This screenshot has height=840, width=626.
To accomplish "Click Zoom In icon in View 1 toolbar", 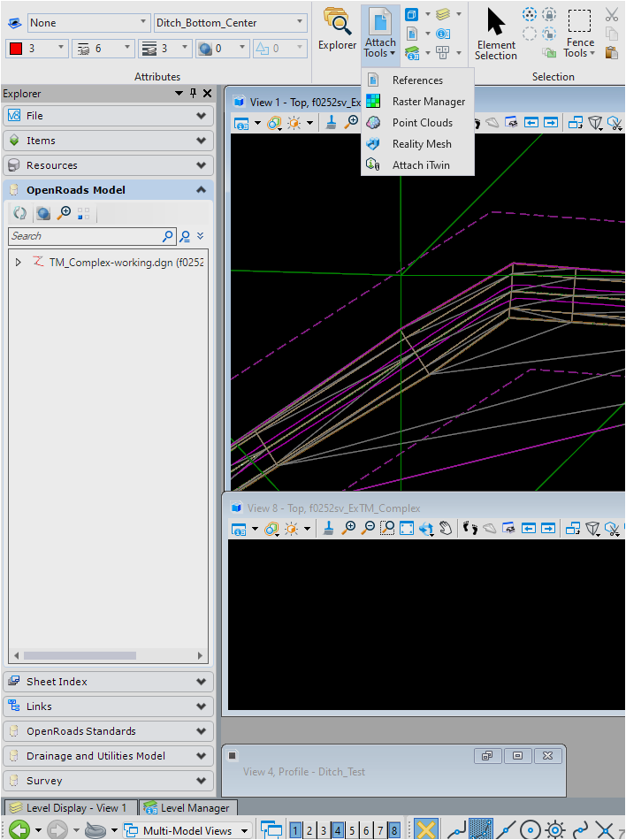I will 351,123.
